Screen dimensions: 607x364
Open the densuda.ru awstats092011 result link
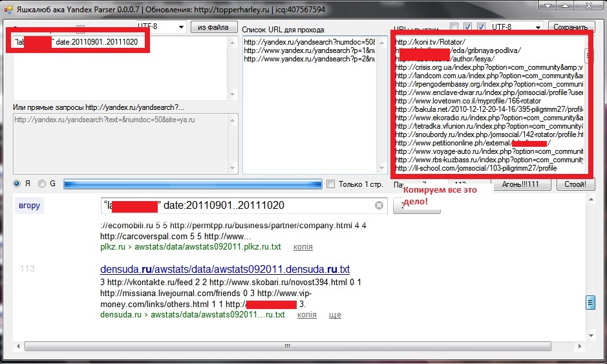[x=225, y=269]
